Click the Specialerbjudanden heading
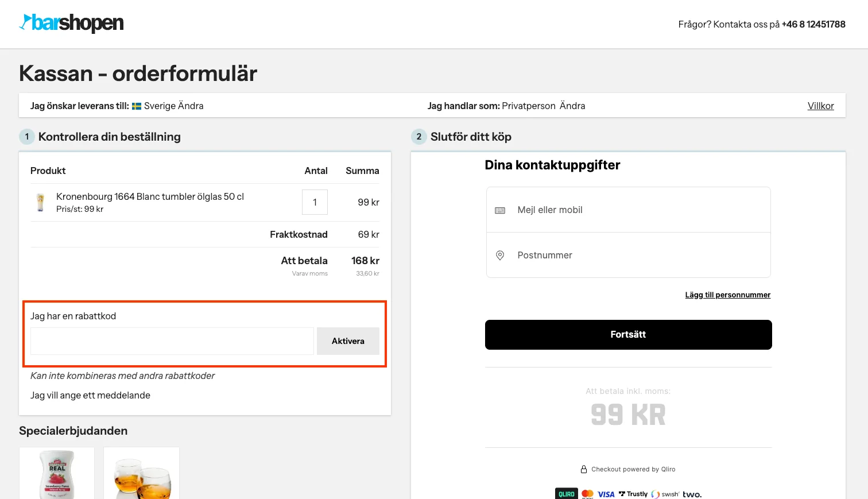 point(73,431)
